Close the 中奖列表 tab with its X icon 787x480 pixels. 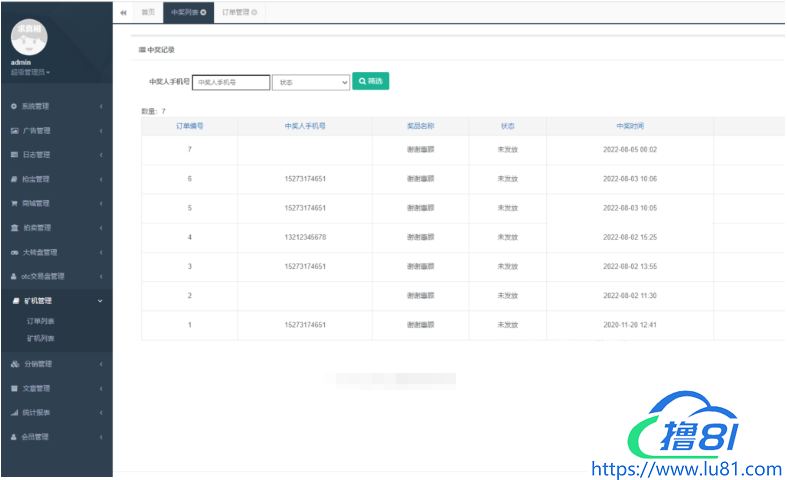point(204,12)
